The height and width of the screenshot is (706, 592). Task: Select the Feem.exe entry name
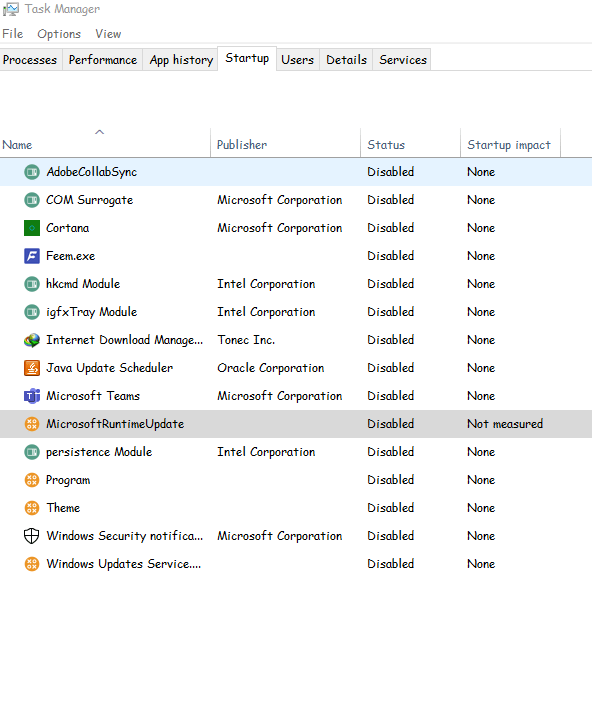click(x=71, y=256)
